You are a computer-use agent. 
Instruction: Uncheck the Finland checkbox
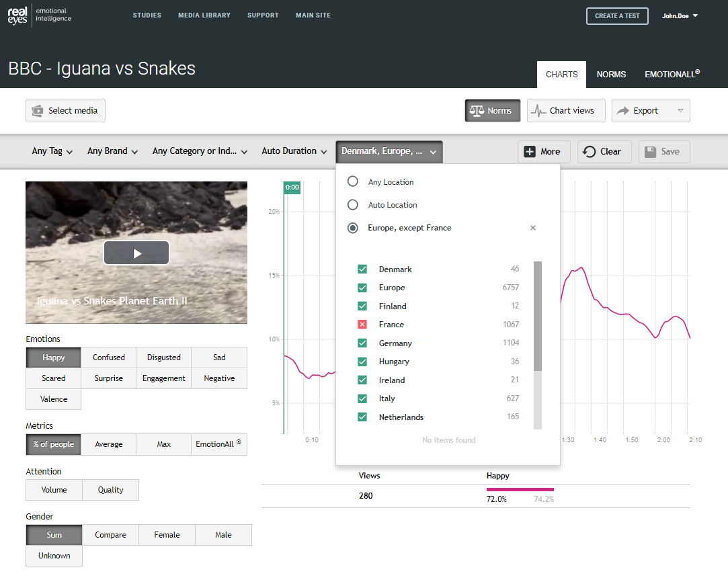(362, 306)
